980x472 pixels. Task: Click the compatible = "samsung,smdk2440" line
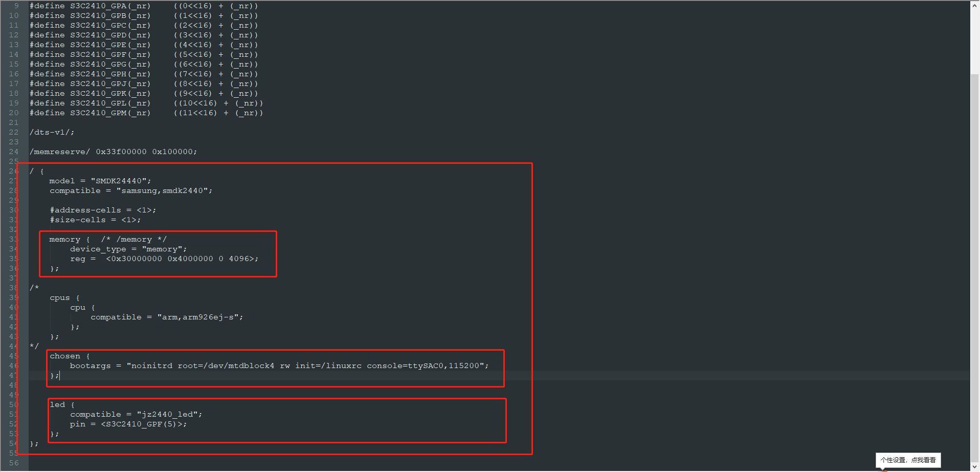pos(131,191)
